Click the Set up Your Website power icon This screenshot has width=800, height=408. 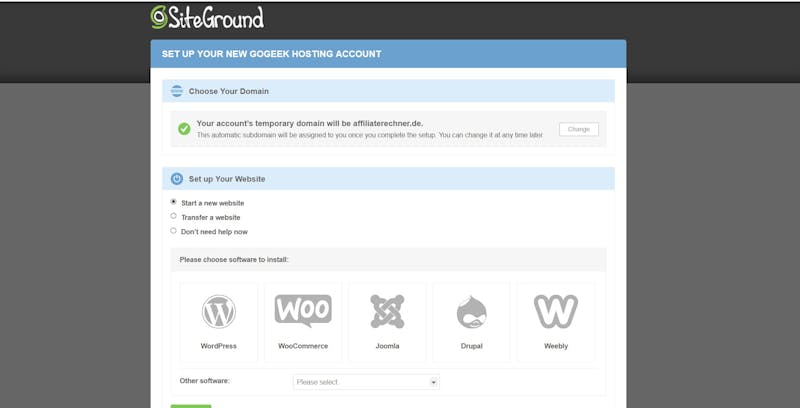177,179
